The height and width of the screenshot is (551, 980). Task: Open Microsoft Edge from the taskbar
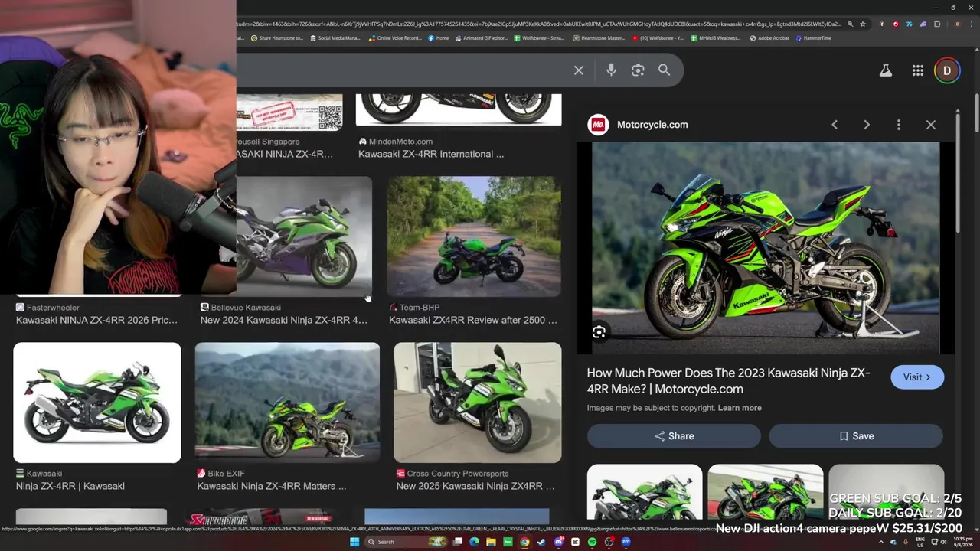[474, 542]
